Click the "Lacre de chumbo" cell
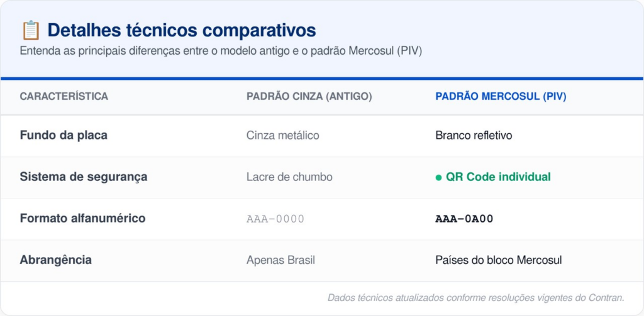Screen dimensions: 644x316 [289, 177]
